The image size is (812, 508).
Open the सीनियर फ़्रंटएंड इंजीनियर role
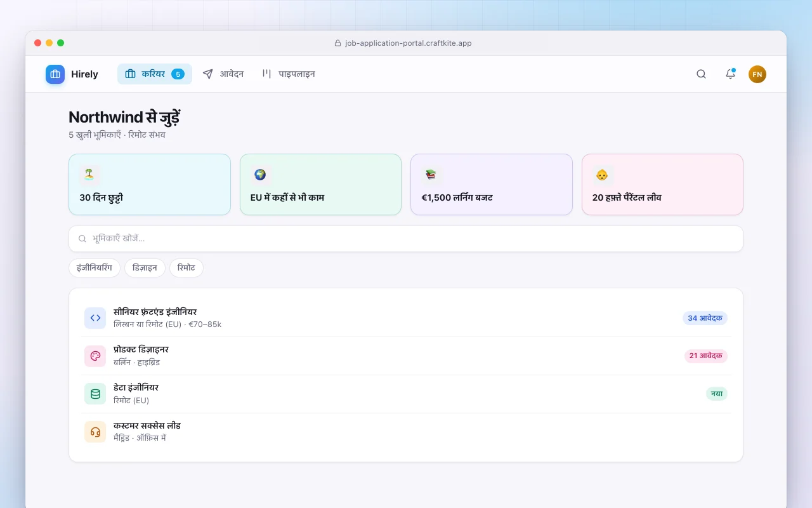pyautogui.click(x=406, y=318)
